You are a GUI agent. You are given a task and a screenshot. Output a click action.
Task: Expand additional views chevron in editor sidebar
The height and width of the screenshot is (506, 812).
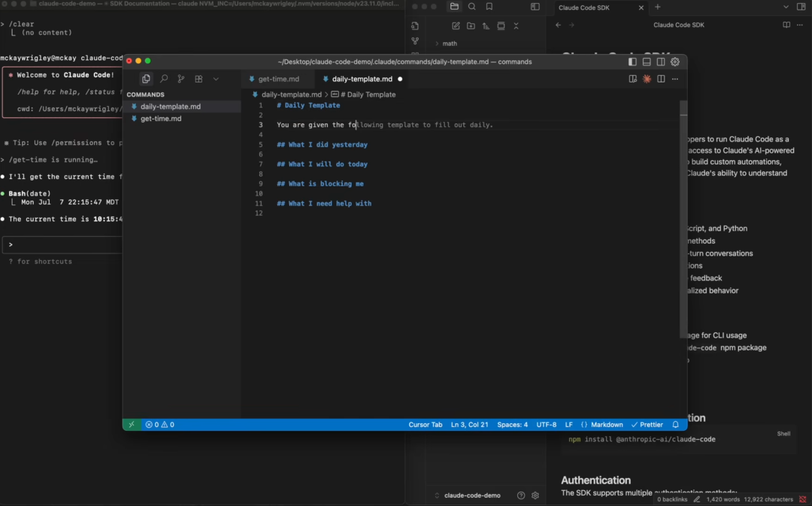216,79
